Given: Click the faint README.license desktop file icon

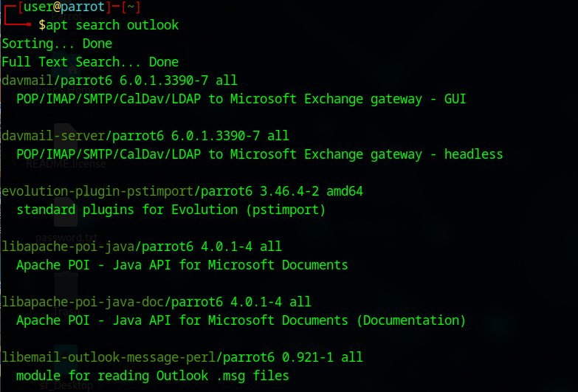Looking at the screenshot, I should pyautogui.click(x=65, y=140).
